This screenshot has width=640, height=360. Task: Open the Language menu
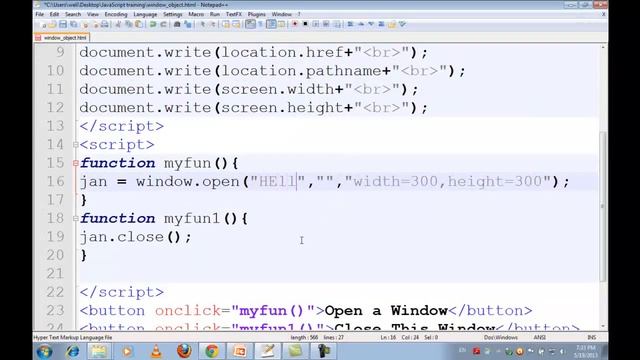point(145,14)
